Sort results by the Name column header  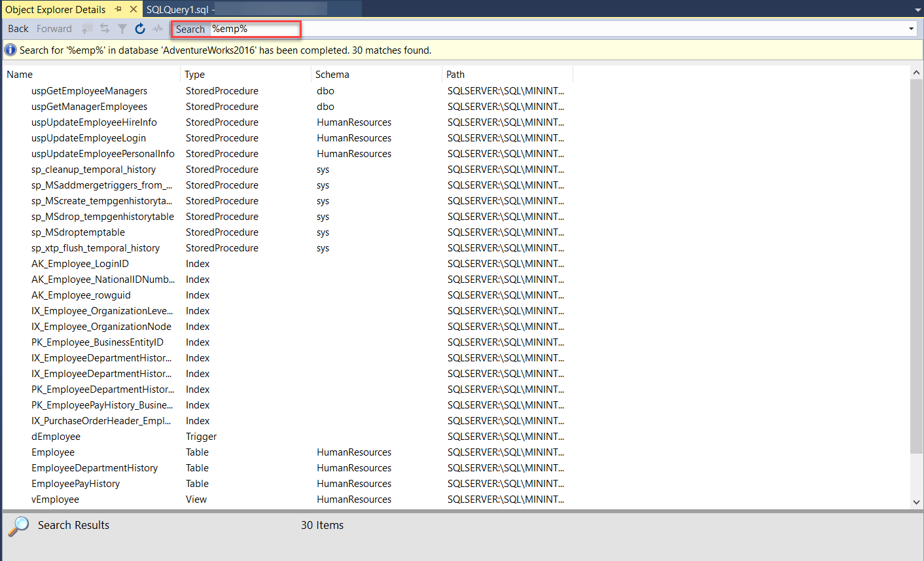coord(19,74)
